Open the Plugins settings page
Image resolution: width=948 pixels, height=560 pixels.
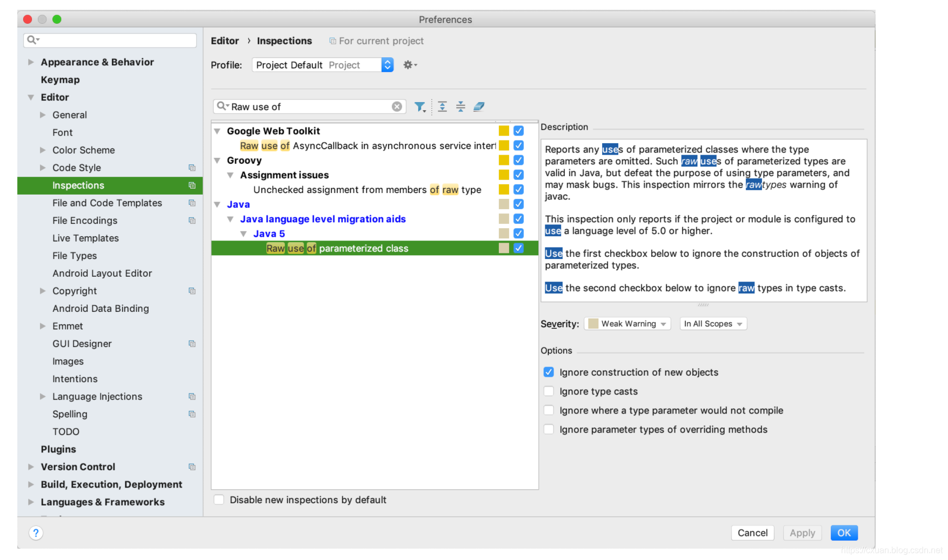(x=58, y=449)
